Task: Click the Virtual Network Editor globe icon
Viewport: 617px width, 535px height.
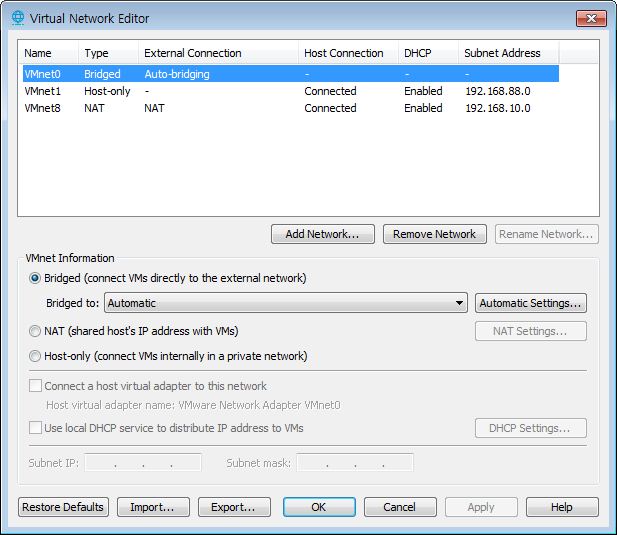Action: click(x=17, y=18)
